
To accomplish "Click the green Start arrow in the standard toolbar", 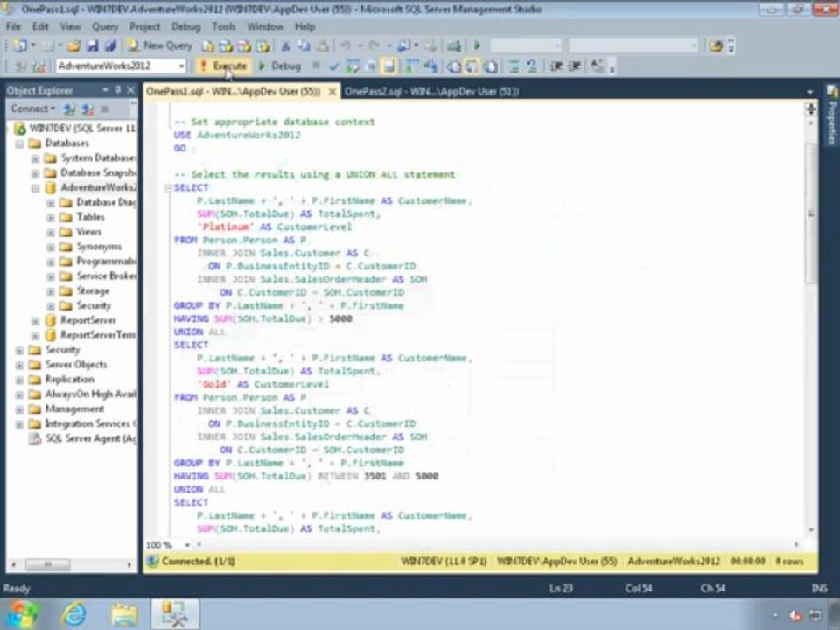I will click(478, 45).
